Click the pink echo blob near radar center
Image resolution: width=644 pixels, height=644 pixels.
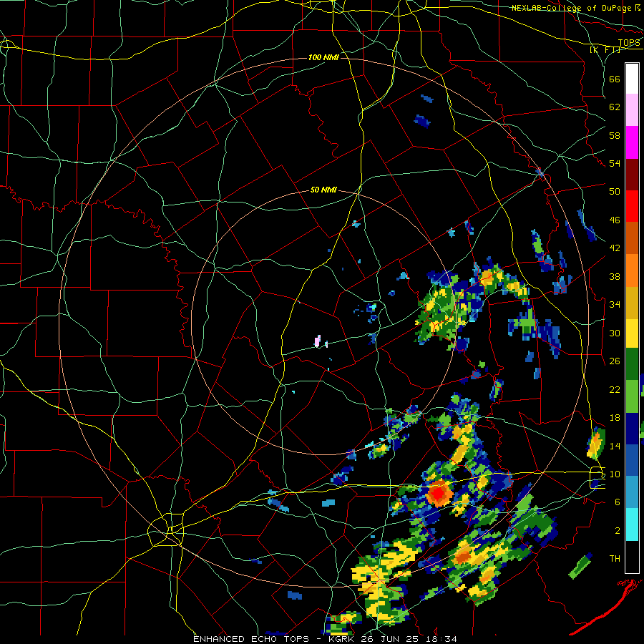pyautogui.click(x=317, y=341)
